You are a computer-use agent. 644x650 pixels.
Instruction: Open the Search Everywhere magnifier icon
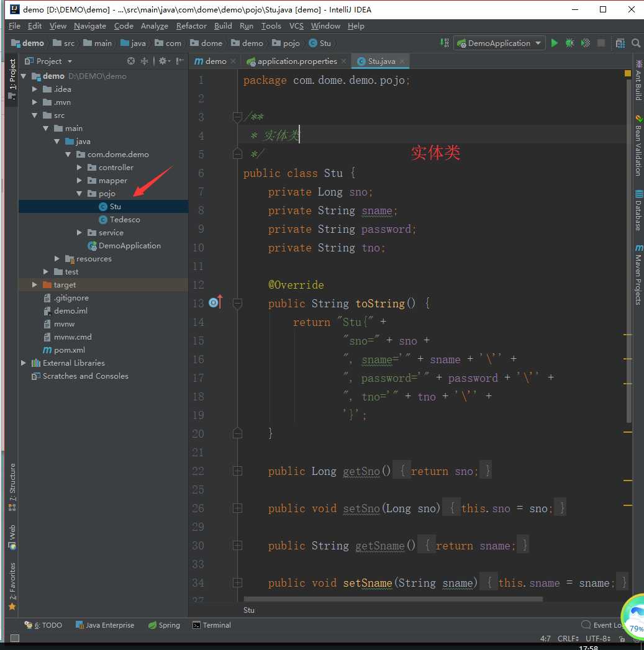(636, 43)
